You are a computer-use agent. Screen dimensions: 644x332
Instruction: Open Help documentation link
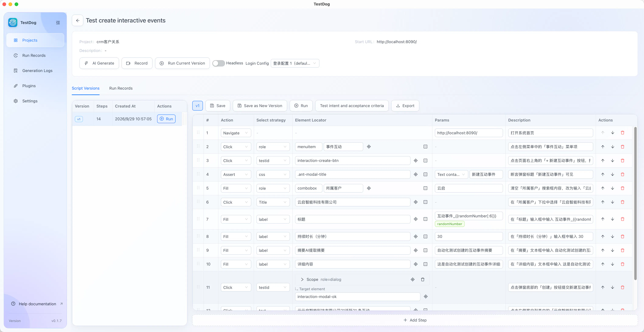click(x=37, y=304)
